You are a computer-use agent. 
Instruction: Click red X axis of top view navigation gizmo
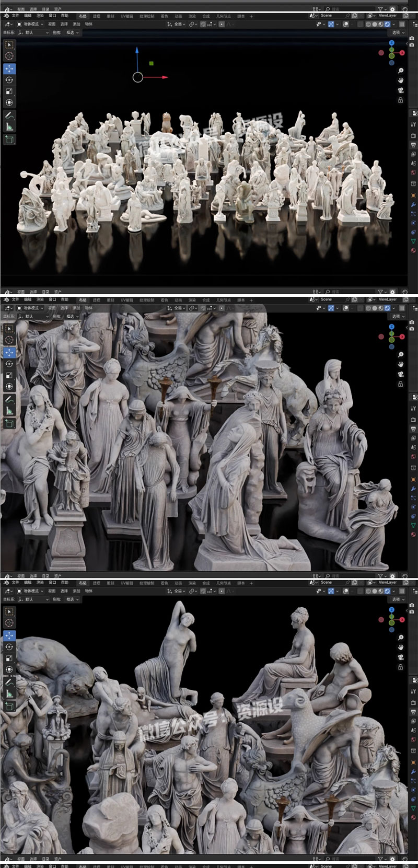[x=402, y=53]
